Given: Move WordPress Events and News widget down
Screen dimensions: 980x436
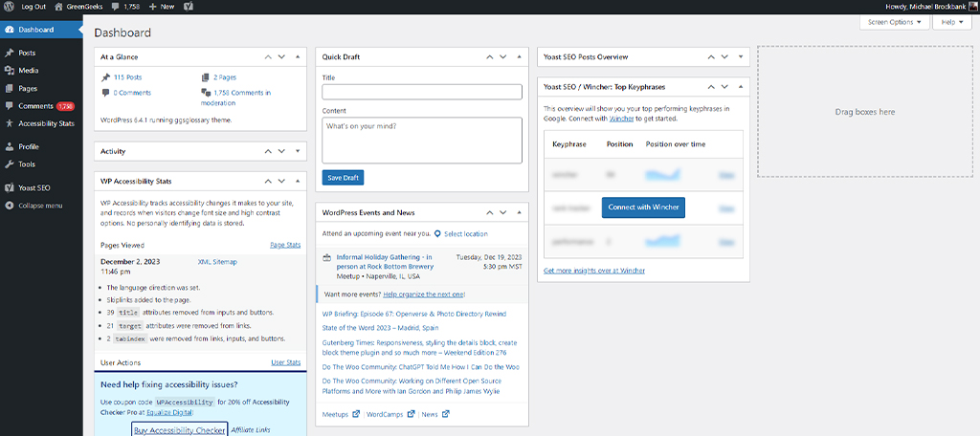Looking at the screenshot, I should (503, 212).
